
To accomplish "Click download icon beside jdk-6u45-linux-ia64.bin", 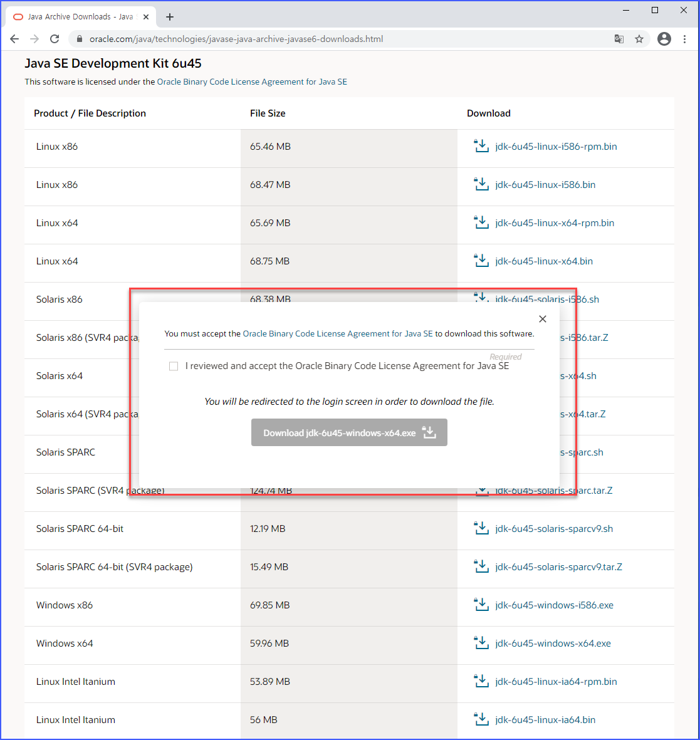I will pyautogui.click(x=481, y=720).
